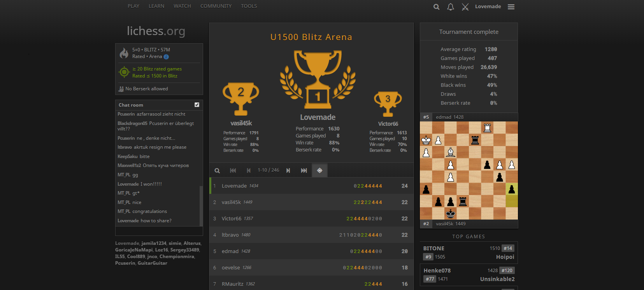Click the '≥ 20 Blitz rated games' condition

(157, 69)
